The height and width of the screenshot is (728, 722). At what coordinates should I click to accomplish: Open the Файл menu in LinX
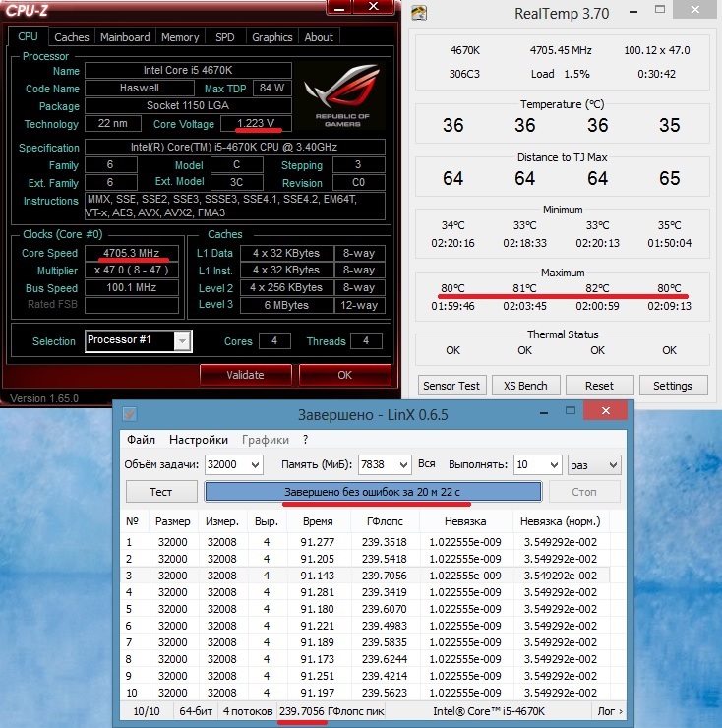point(141,439)
